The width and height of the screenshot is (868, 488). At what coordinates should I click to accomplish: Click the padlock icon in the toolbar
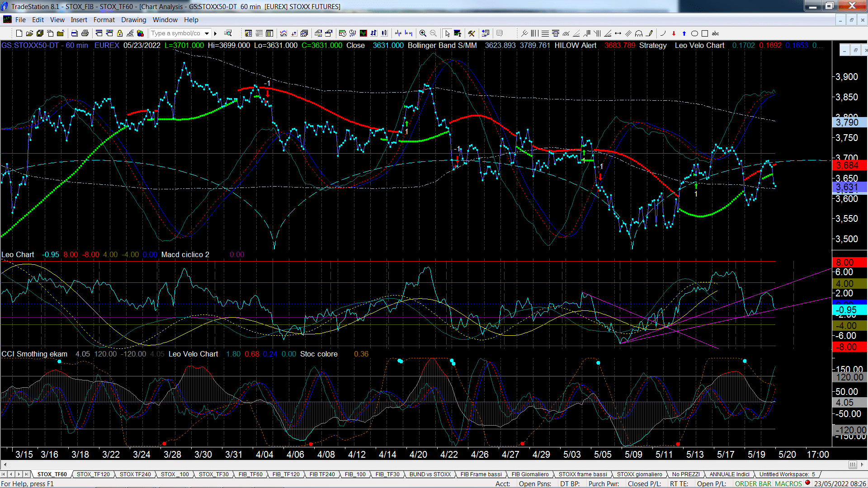tap(120, 33)
